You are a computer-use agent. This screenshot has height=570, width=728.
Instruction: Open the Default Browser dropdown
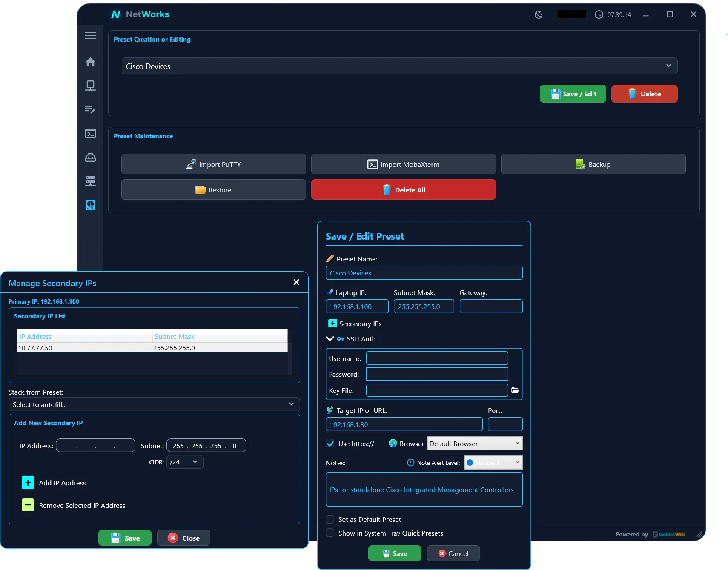tap(475, 444)
